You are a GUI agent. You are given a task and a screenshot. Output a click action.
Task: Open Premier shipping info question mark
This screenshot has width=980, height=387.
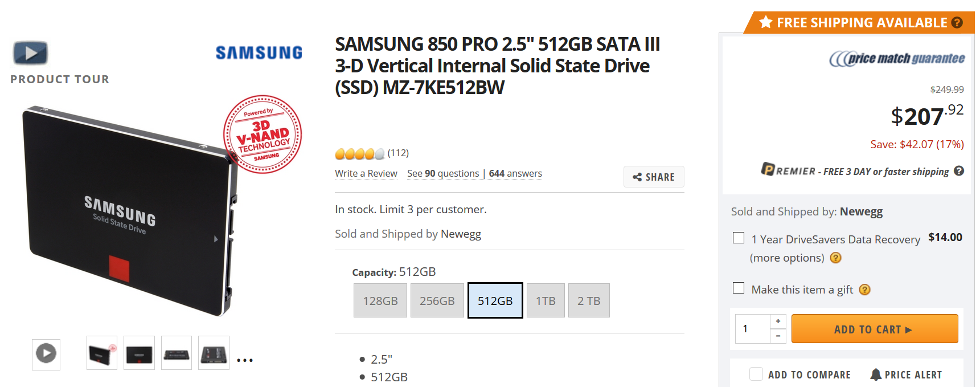(x=959, y=171)
